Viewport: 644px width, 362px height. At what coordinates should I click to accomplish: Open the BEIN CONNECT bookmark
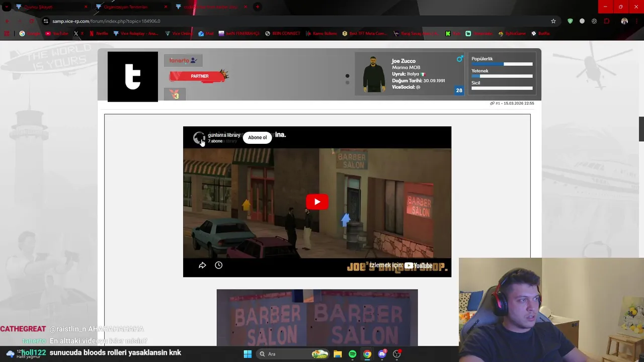click(x=282, y=34)
